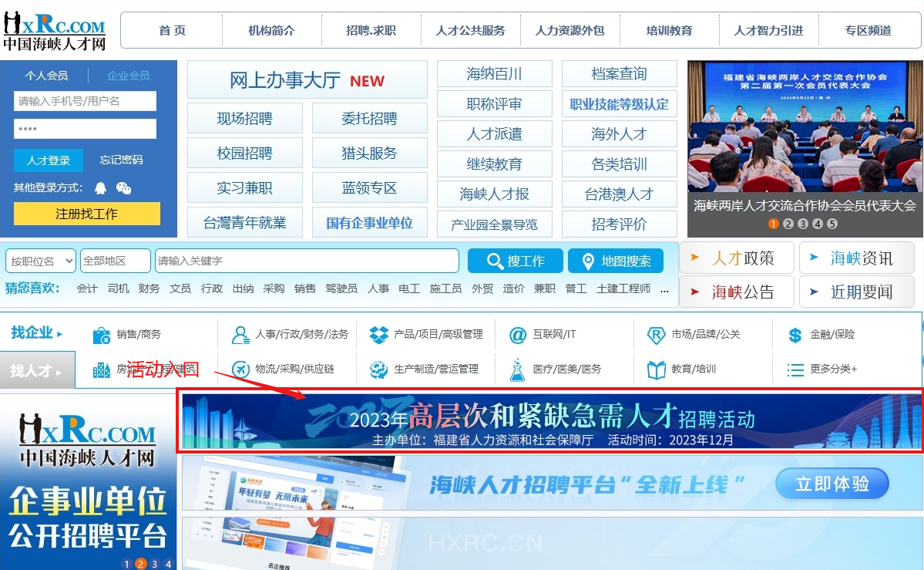This screenshot has width=924, height=570.
Task: Click the yellow 注册找工作 button
Action: click(x=86, y=214)
